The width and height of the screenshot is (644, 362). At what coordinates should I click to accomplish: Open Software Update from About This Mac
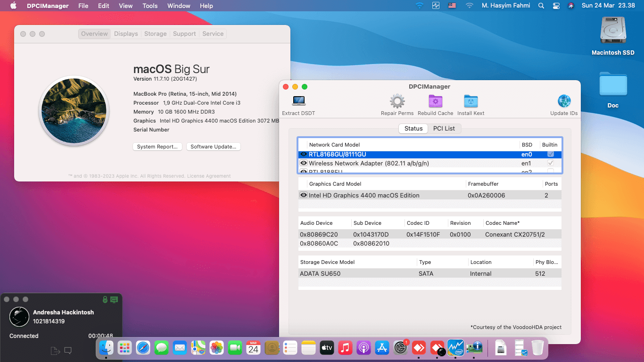(213, 147)
